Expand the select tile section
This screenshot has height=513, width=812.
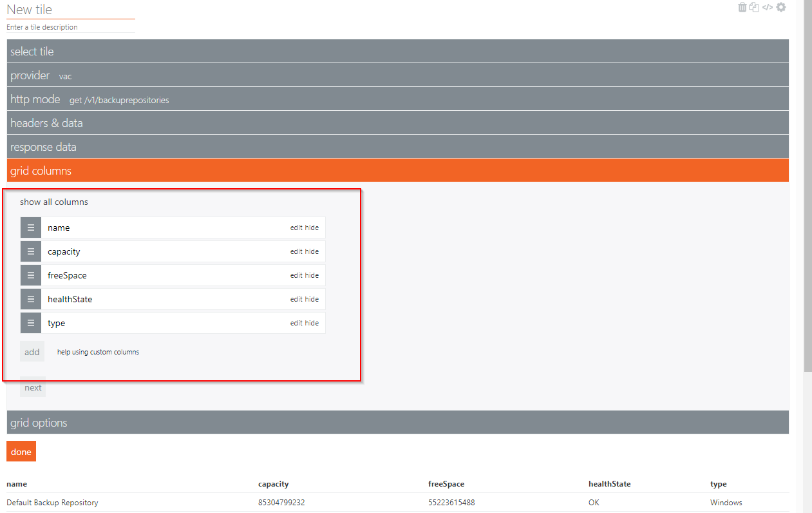397,52
